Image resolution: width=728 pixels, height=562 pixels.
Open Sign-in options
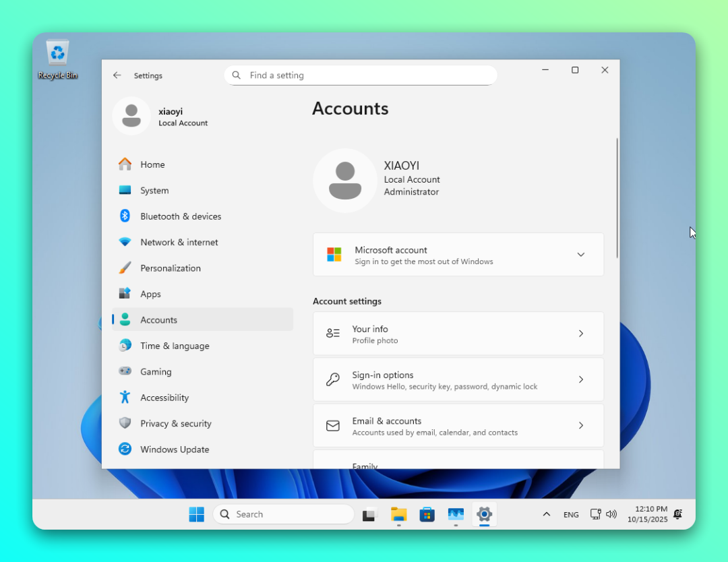click(x=458, y=379)
